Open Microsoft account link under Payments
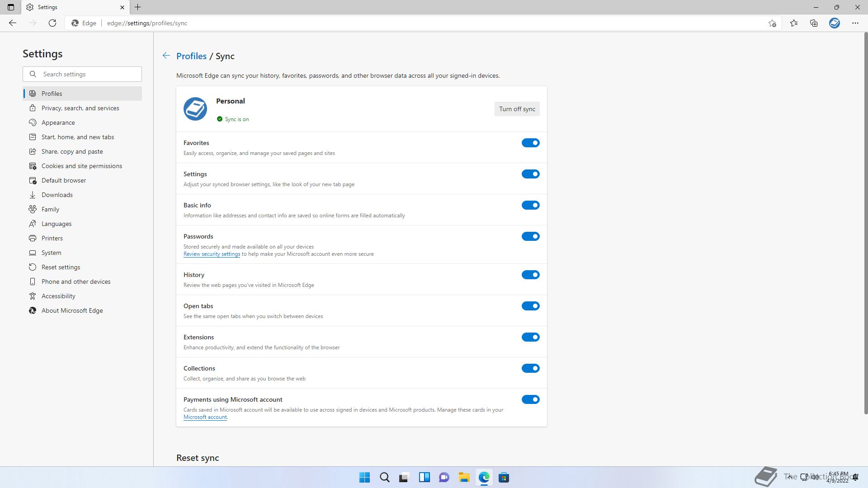Screen dimensions: 868x488 click(205, 417)
